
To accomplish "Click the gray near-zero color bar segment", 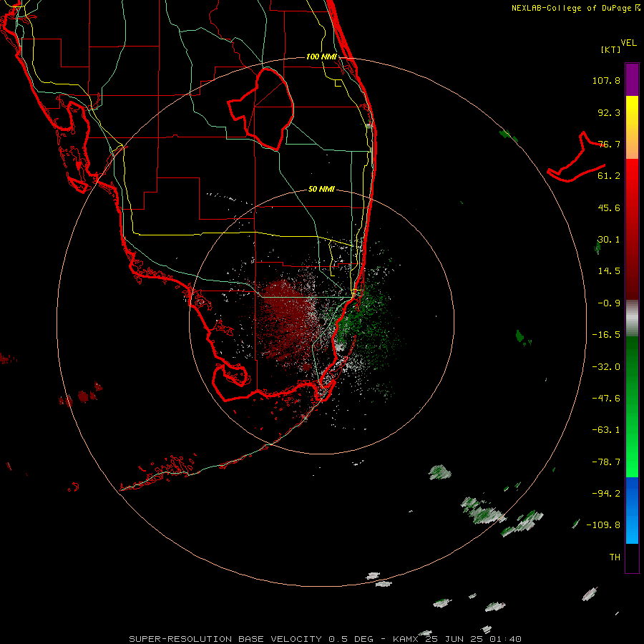I will (632, 318).
